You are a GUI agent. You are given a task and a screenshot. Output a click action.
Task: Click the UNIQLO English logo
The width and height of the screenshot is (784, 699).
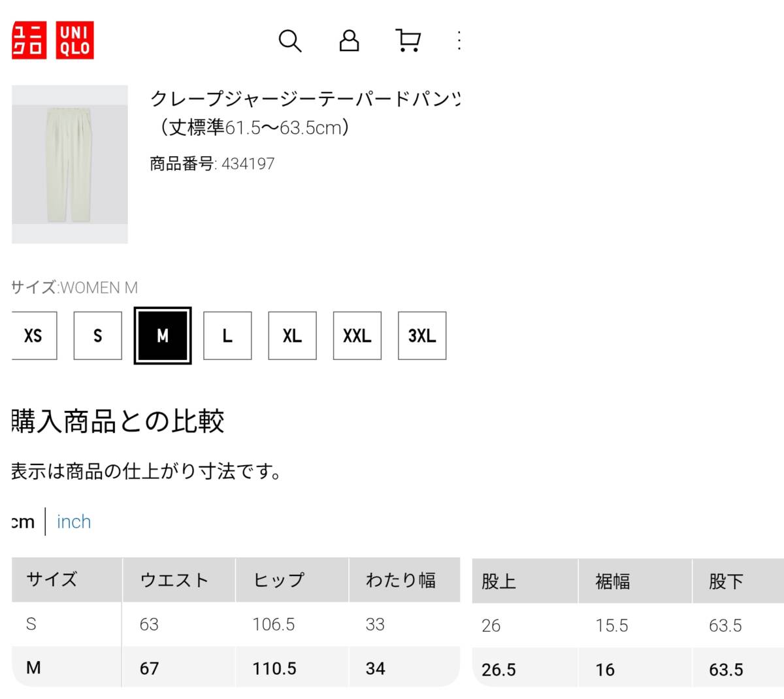click(74, 41)
